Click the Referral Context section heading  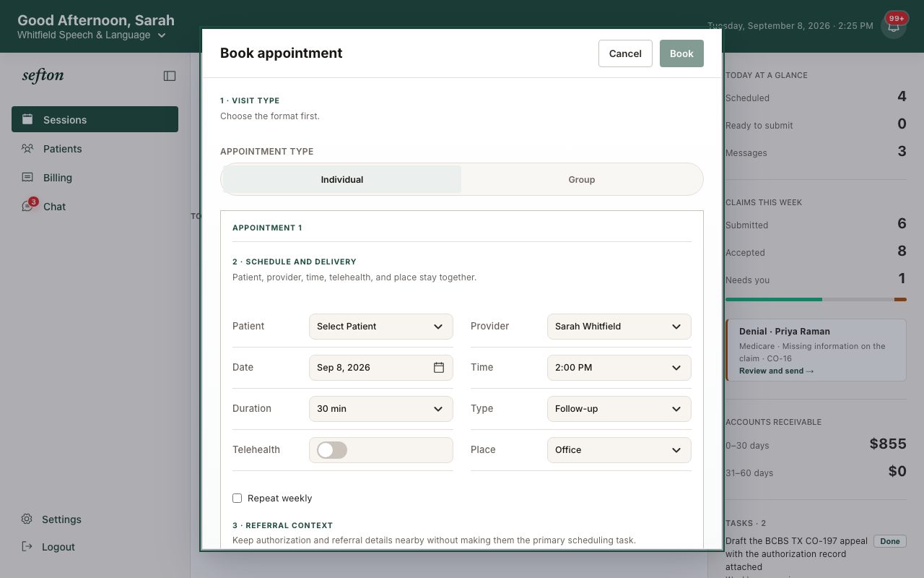pyautogui.click(x=283, y=525)
